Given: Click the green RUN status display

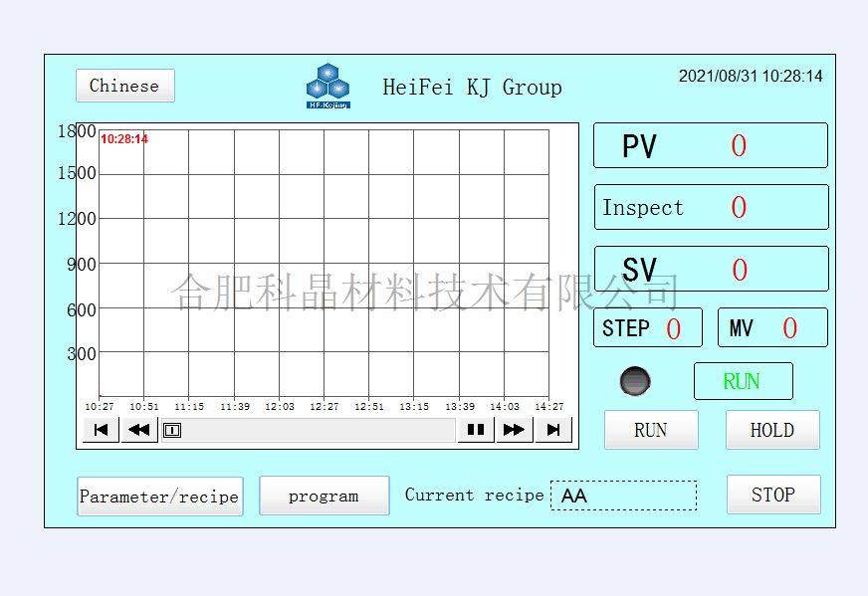Looking at the screenshot, I should tap(743, 381).
